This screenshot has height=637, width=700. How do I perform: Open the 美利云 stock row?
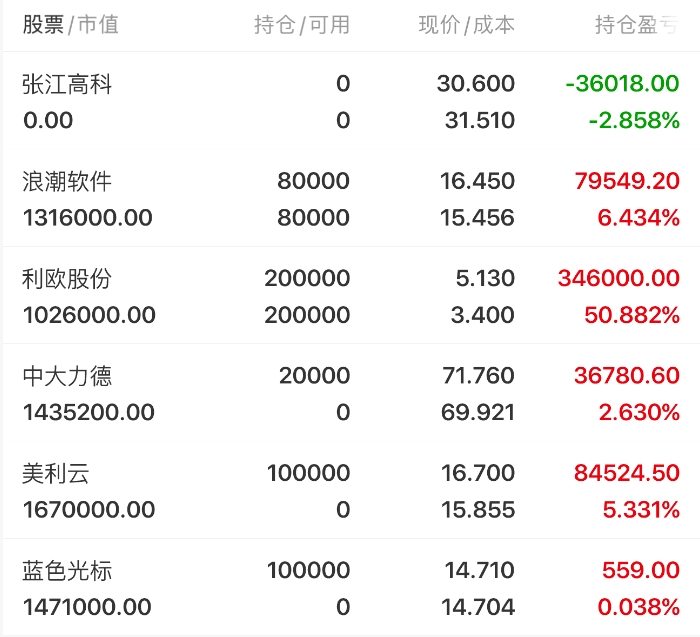[350, 491]
